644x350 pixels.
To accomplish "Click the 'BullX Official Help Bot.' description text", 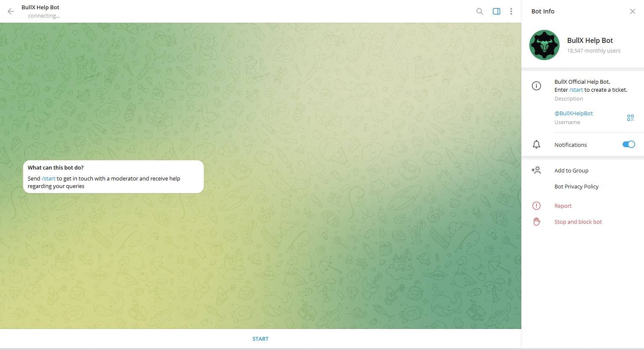I will [582, 82].
